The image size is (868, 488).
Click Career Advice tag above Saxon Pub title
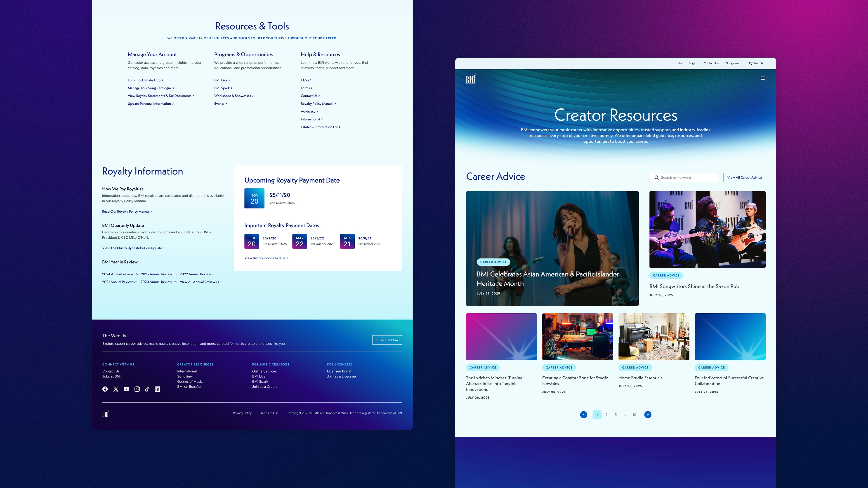point(666,275)
